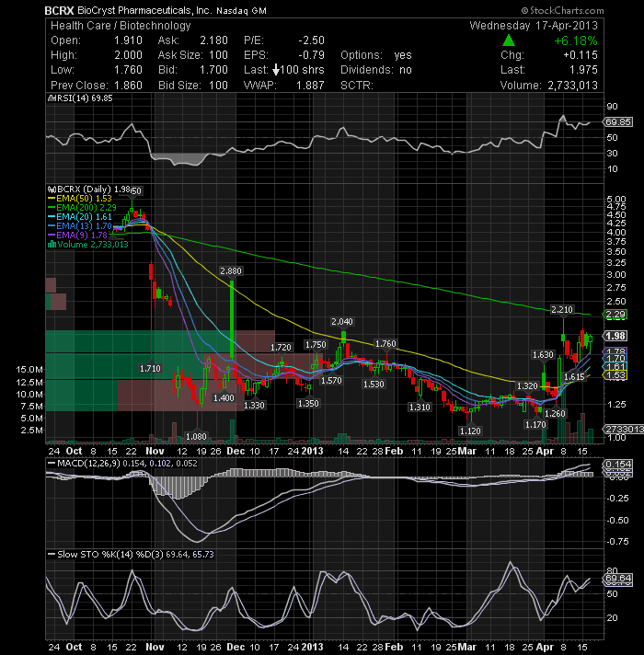Click the 2733013 volume axis tag
Viewport: 644px width, 655px height.
point(624,430)
